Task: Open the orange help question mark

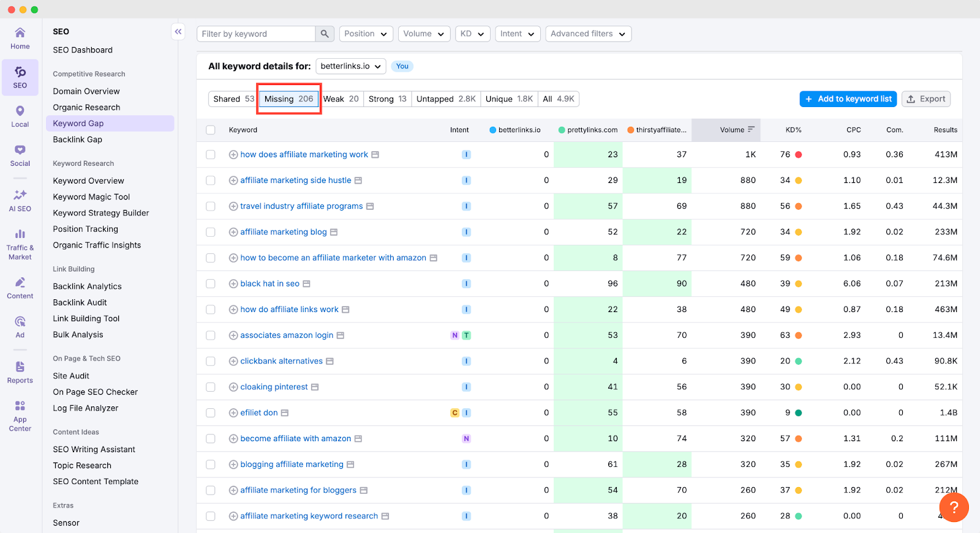Action: coord(954,507)
